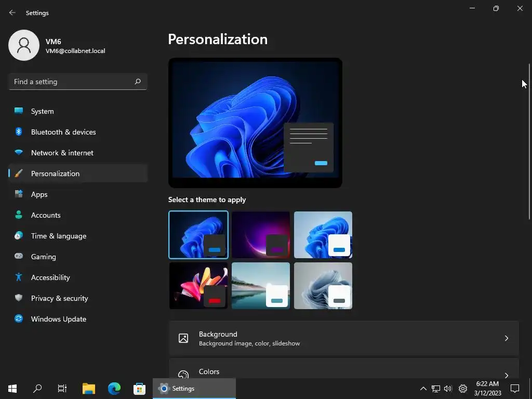Click the Colors palette icon
Viewport: 532px width, 399px height.
point(183,374)
